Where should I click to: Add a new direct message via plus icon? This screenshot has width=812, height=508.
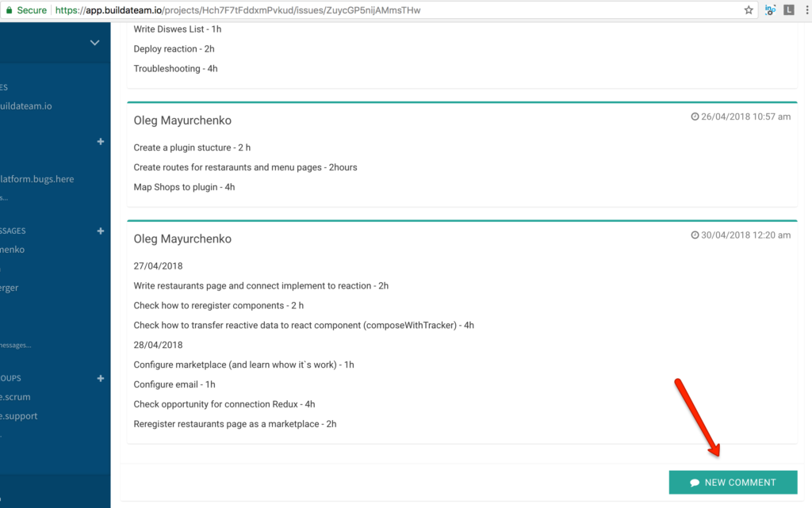(x=101, y=231)
